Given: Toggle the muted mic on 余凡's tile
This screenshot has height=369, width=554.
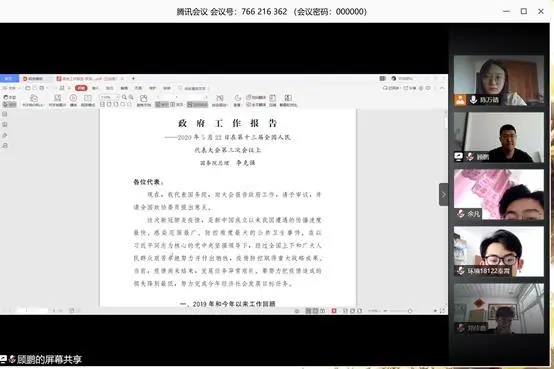Looking at the screenshot, I should 461,213.
